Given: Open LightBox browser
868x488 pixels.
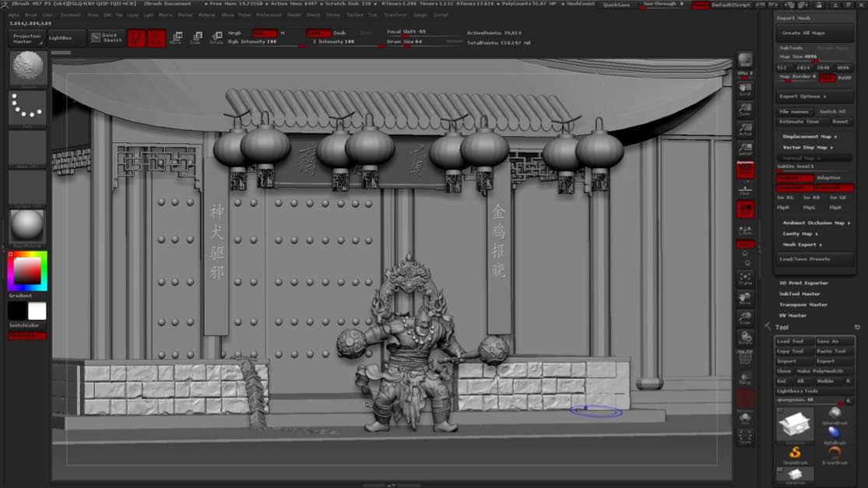Looking at the screenshot, I should click(60, 37).
